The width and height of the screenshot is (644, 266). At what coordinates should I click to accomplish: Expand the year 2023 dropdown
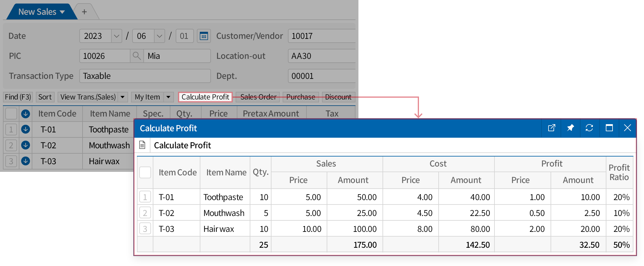116,36
